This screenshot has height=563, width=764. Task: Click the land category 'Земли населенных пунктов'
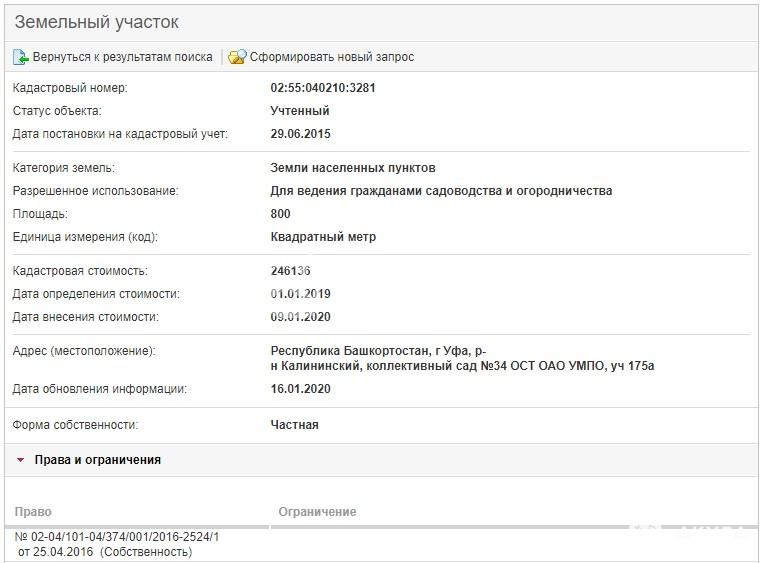[353, 168]
